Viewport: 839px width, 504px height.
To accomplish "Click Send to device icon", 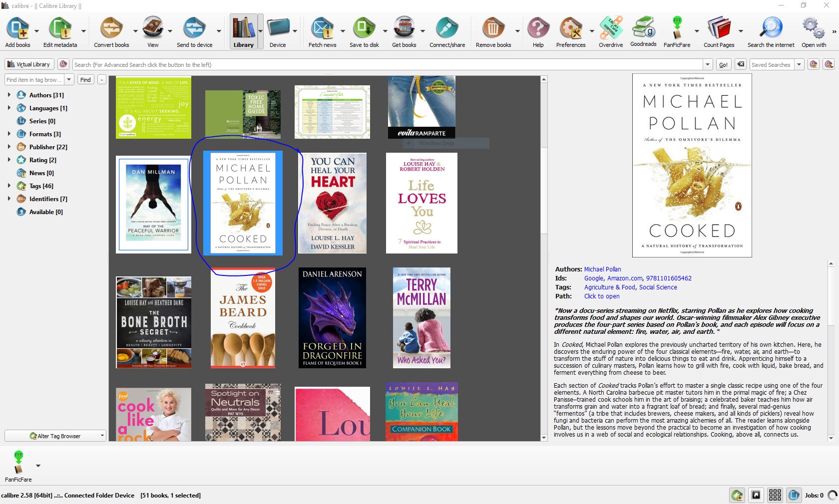I will tap(194, 28).
